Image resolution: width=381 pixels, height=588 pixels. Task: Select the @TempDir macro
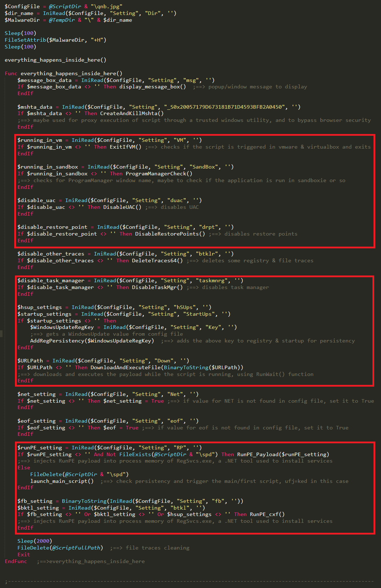click(x=62, y=20)
